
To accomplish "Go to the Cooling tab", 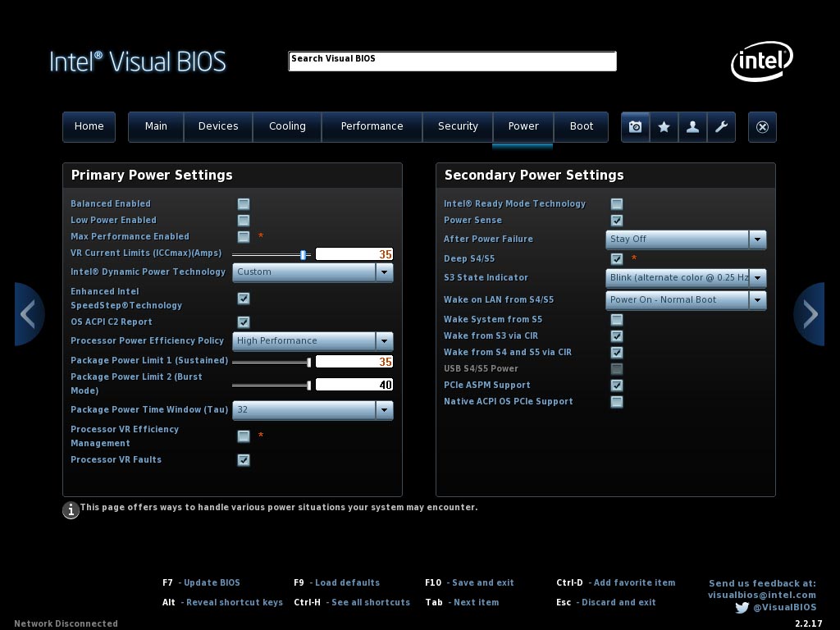I will pos(287,126).
